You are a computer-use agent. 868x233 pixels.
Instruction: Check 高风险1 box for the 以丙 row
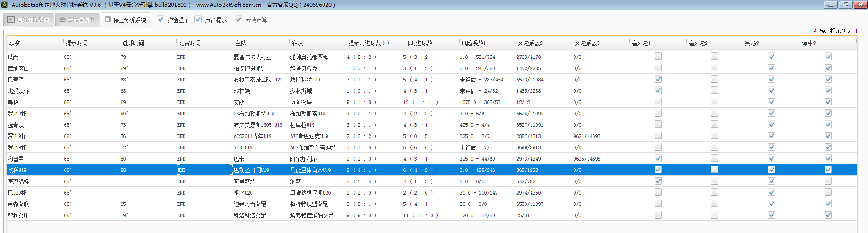tap(658, 57)
